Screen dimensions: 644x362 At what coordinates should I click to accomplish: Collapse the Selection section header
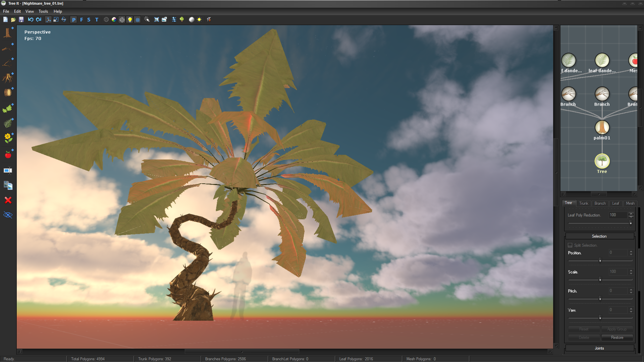click(x=599, y=236)
